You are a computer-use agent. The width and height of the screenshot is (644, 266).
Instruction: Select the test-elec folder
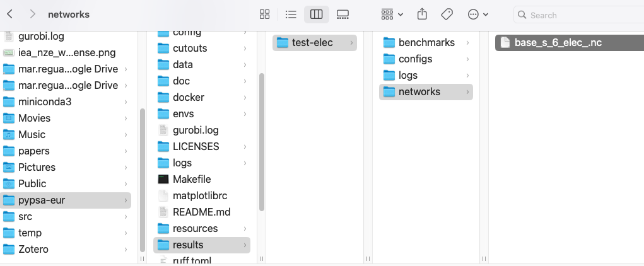coord(315,43)
